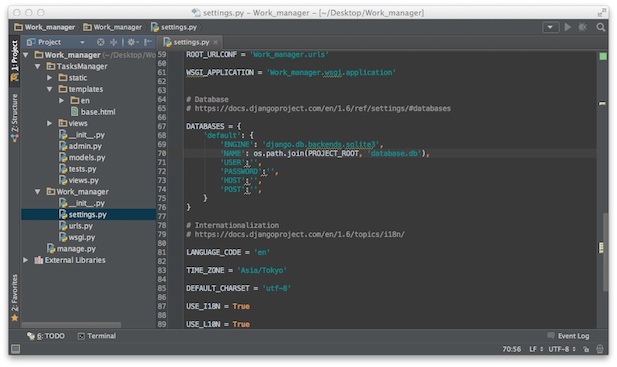617x367 pixels.
Task: Open the 6: TODO tool window
Action: click(x=46, y=336)
